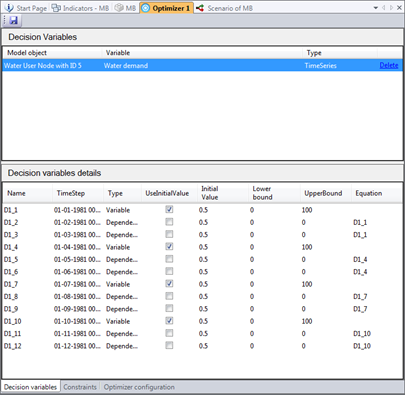The width and height of the screenshot is (405, 395).
Task: Click the UpperBound column header
Action: click(326, 193)
